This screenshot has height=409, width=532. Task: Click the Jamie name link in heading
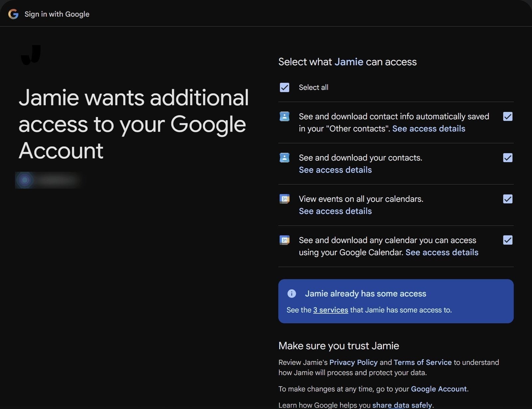[x=349, y=62]
